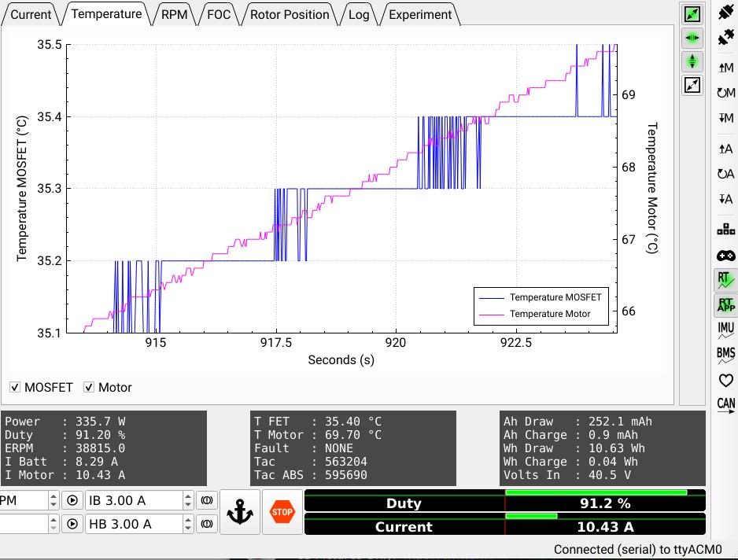Click the brake button beside HB field
Image resolution: width=738 pixels, height=560 pixels.
[x=207, y=524]
